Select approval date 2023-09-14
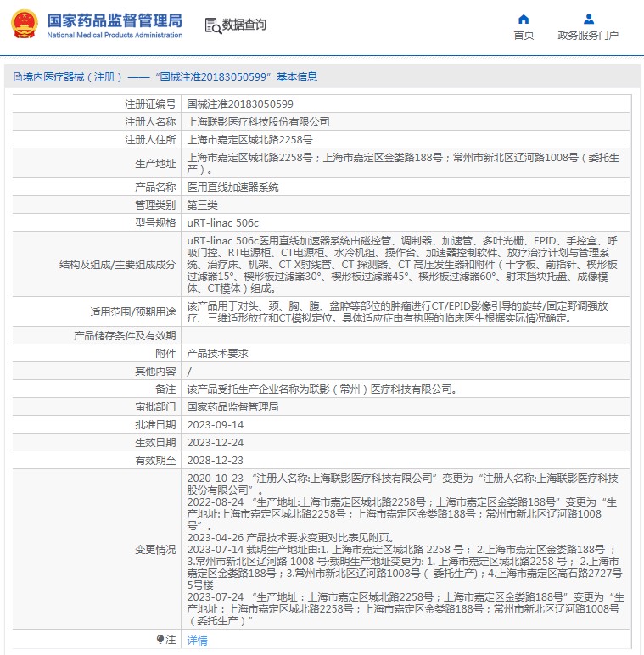Screen dimensions: 644x655 pos(215,425)
